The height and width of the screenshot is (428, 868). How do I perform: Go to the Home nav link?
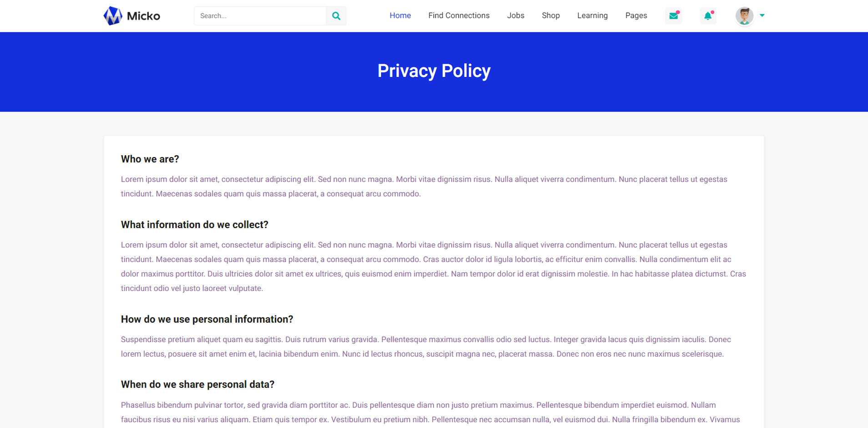(400, 15)
